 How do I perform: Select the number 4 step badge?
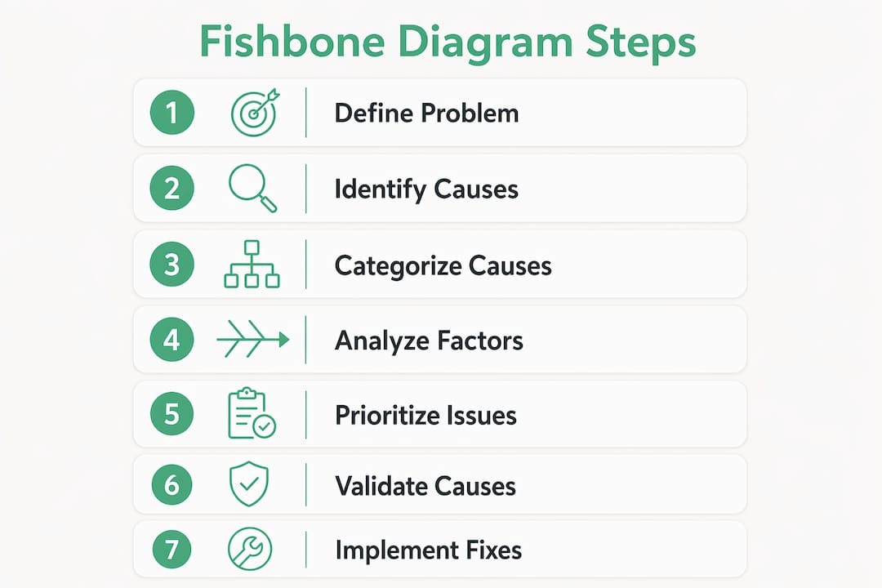(x=172, y=339)
